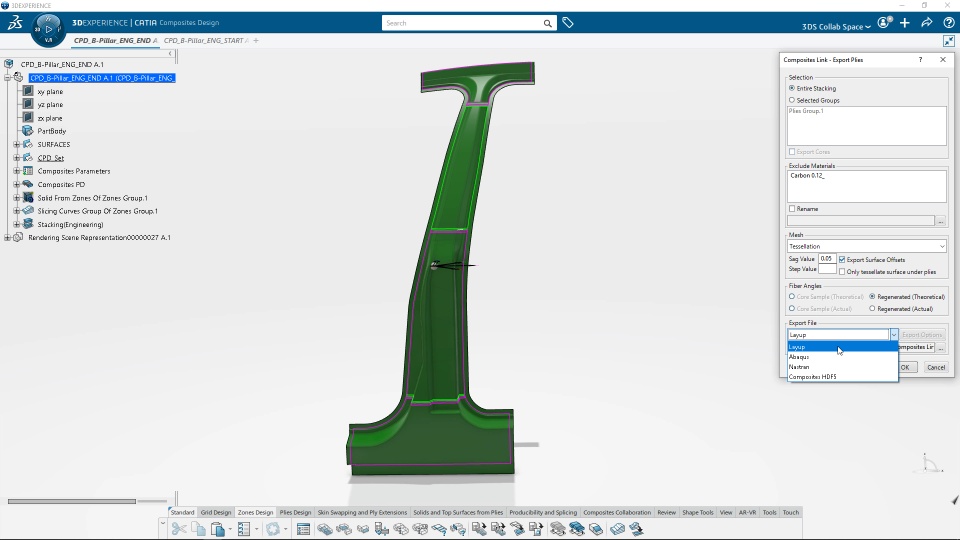Click the plus add icon in top bar
This screenshot has width=960, height=540.
(x=905, y=23)
